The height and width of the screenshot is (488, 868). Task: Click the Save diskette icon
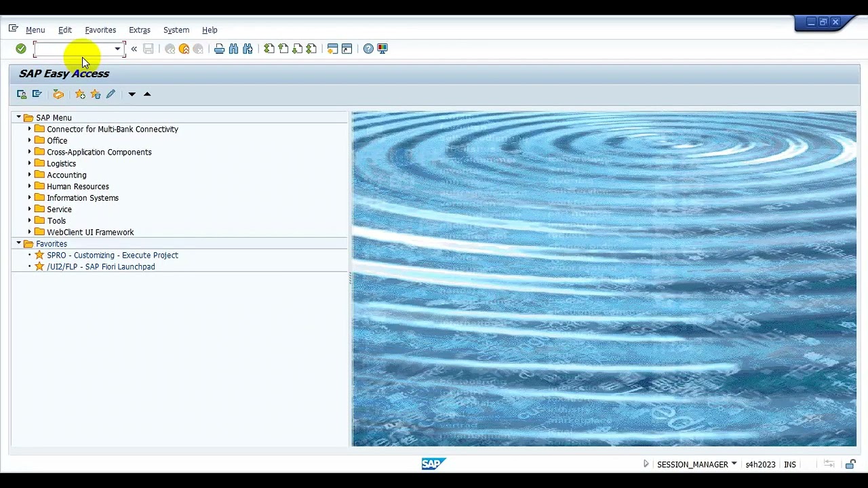148,49
